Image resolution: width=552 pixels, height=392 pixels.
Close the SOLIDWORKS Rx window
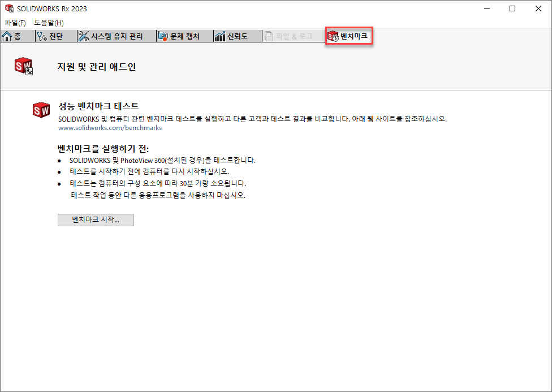coord(538,8)
